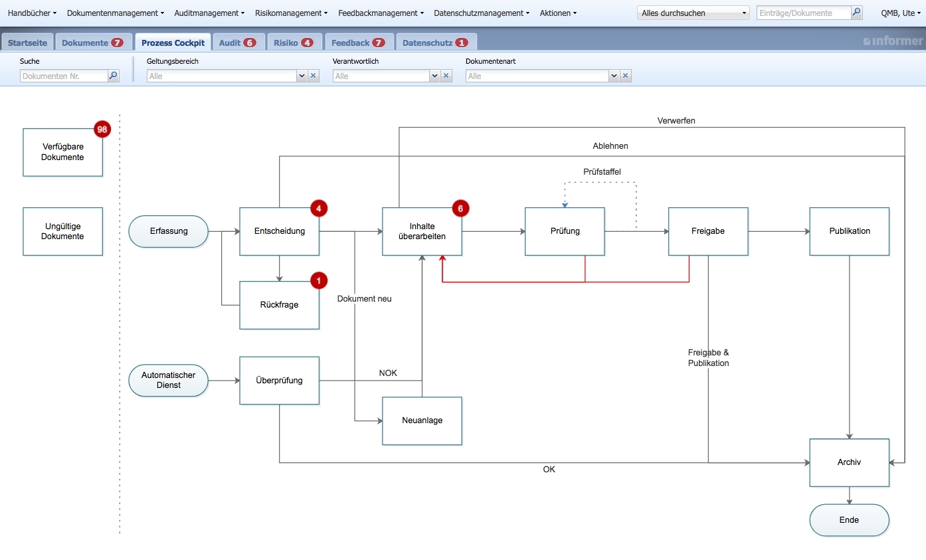Image resolution: width=926 pixels, height=560 pixels.
Task: Select the Rückfrage process step
Action: coord(280,305)
